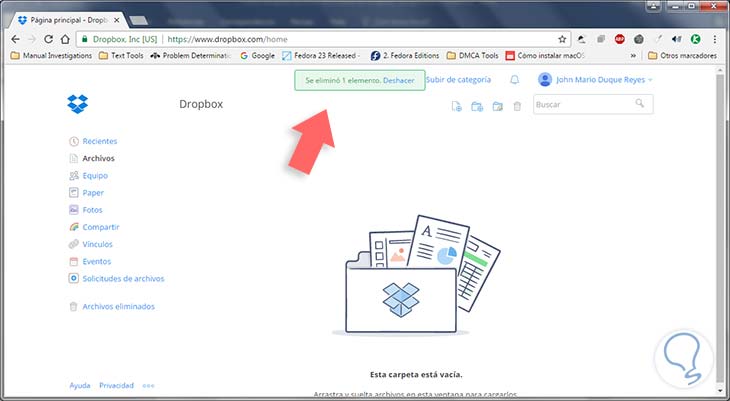Click the Recientes clock icon
This screenshot has height=401, width=730.
click(74, 141)
